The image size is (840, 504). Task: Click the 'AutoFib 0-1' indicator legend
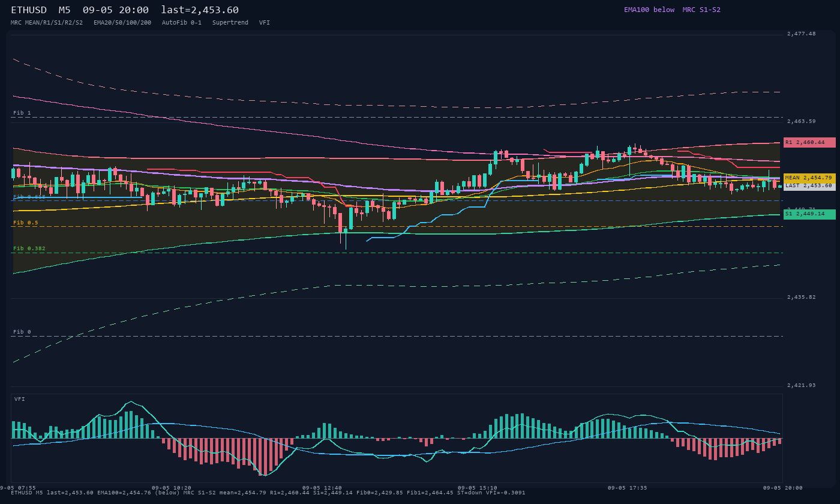click(182, 23)
